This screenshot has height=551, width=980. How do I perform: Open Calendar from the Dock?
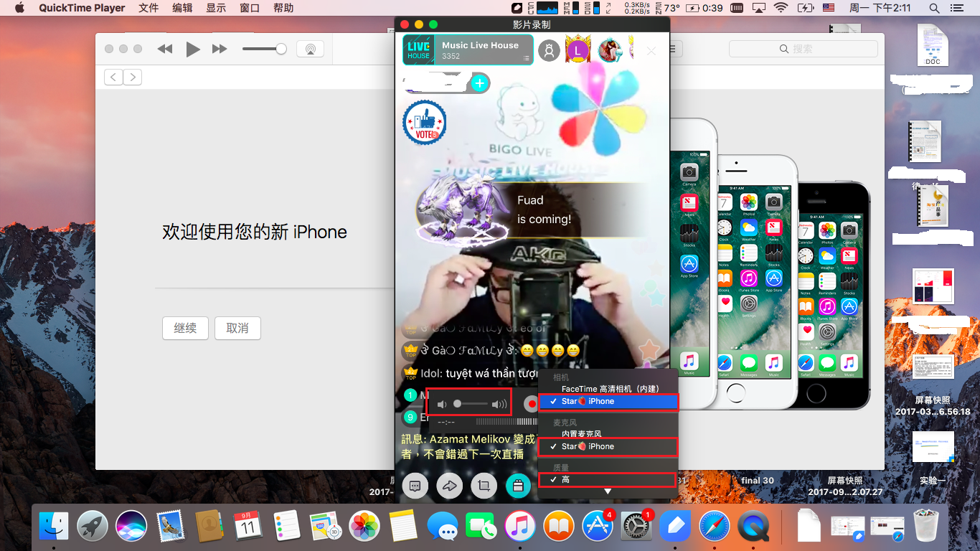(248, 527)
